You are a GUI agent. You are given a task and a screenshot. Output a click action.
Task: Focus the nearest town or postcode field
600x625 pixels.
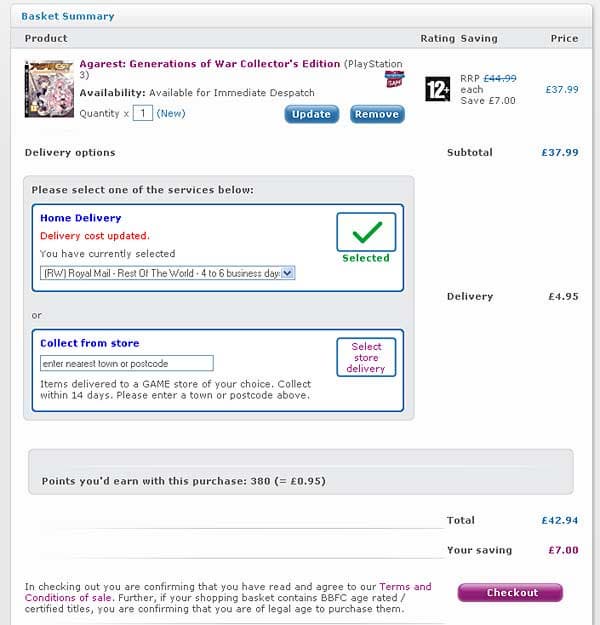127,363
